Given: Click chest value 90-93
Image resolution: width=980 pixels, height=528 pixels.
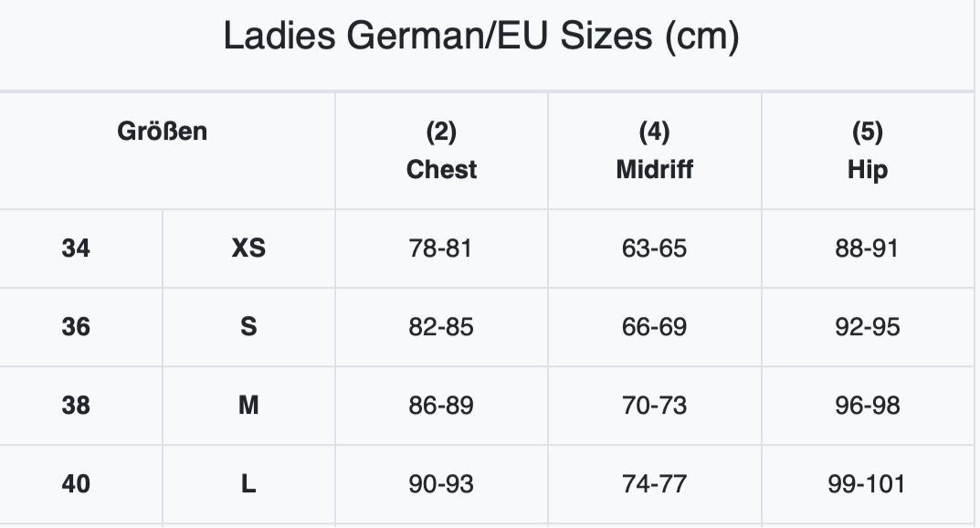Looking at the screenshot, I should pos(441,484).
